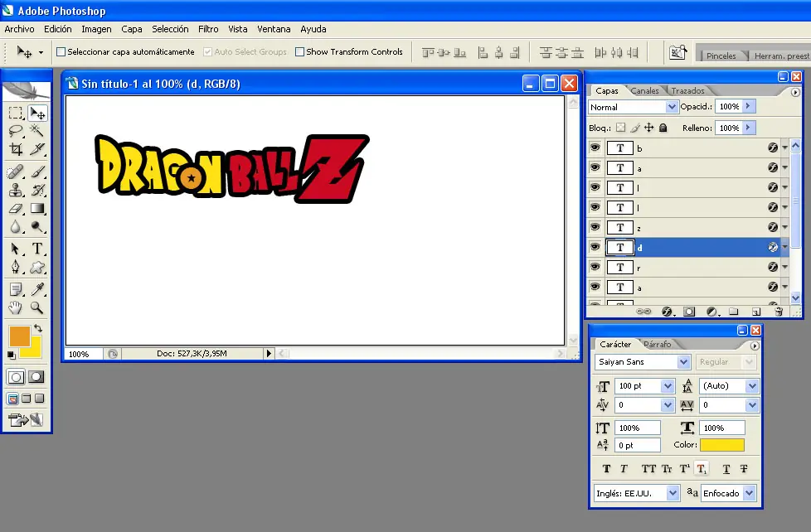This screenshot has height=532, width=811.
Task: Toggle subscript text style
Action: (x=702, y=469)
